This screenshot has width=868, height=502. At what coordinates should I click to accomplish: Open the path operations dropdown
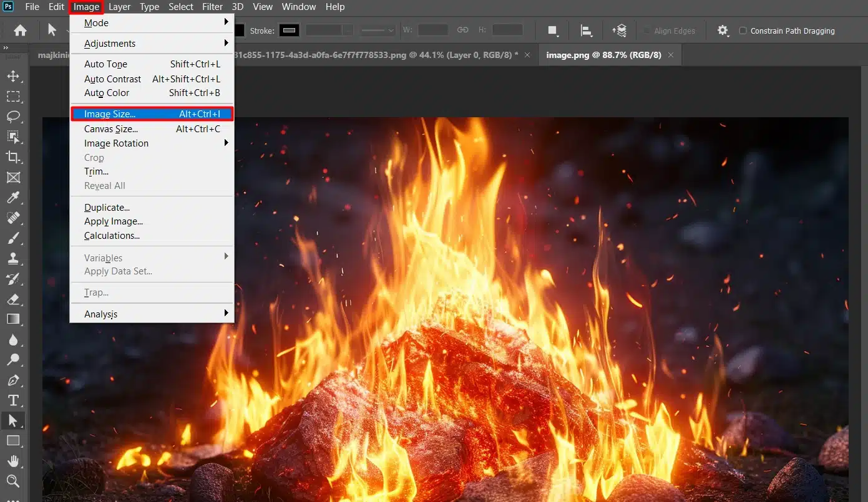coord(552,31)
